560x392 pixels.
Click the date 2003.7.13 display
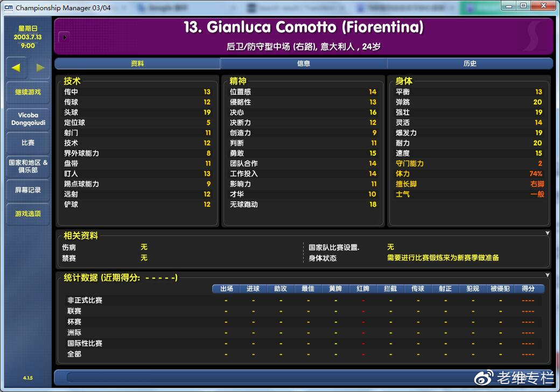click(x=28, y=37)
